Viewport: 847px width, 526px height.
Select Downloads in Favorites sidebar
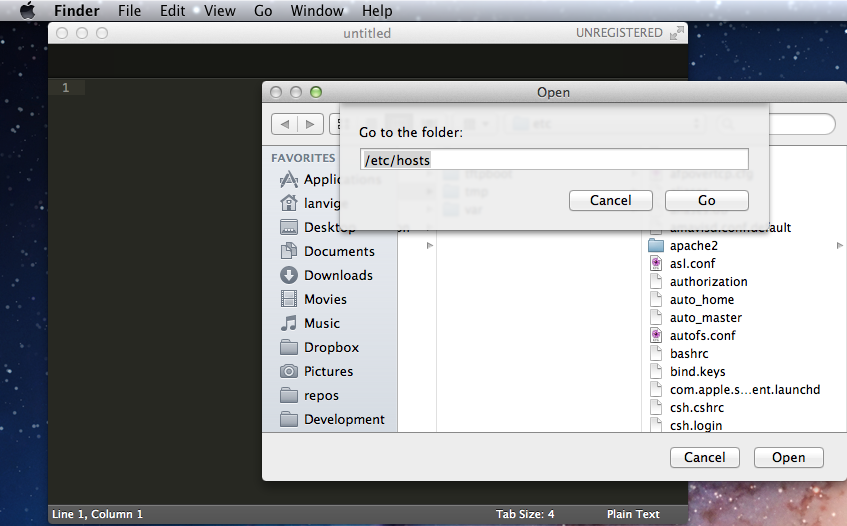point(326,275)
